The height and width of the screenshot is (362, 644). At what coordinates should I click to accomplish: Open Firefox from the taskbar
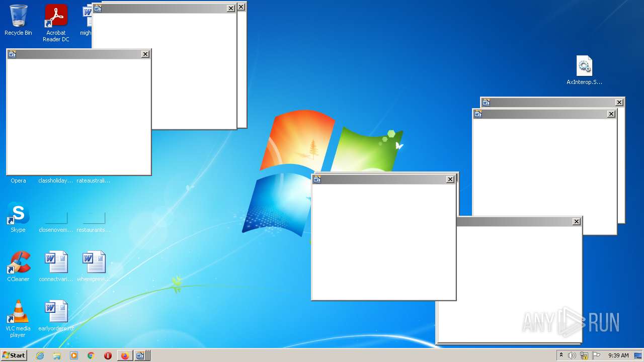pos(125,355)
